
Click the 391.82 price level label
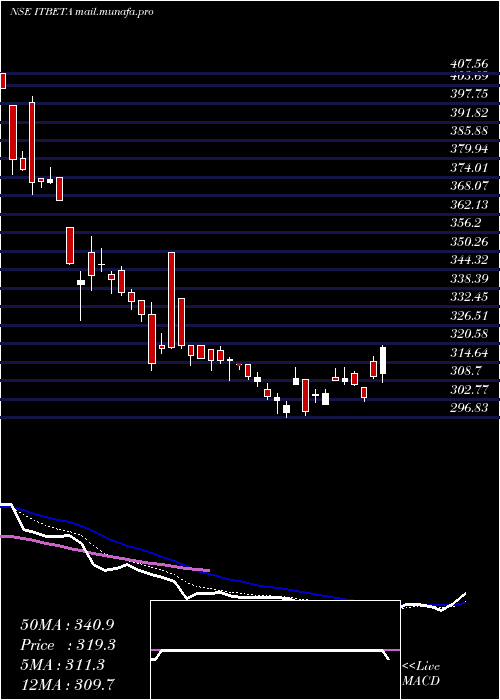click(469, 113)
